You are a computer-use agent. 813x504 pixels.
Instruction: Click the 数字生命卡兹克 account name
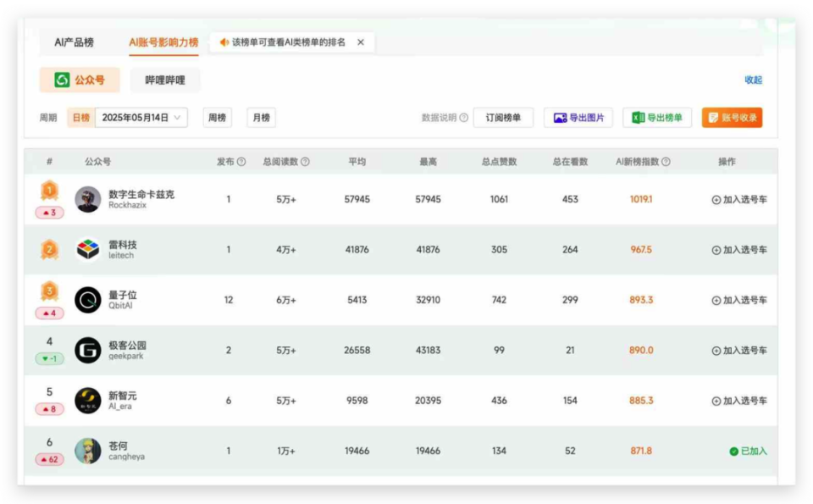click(141, 195)
